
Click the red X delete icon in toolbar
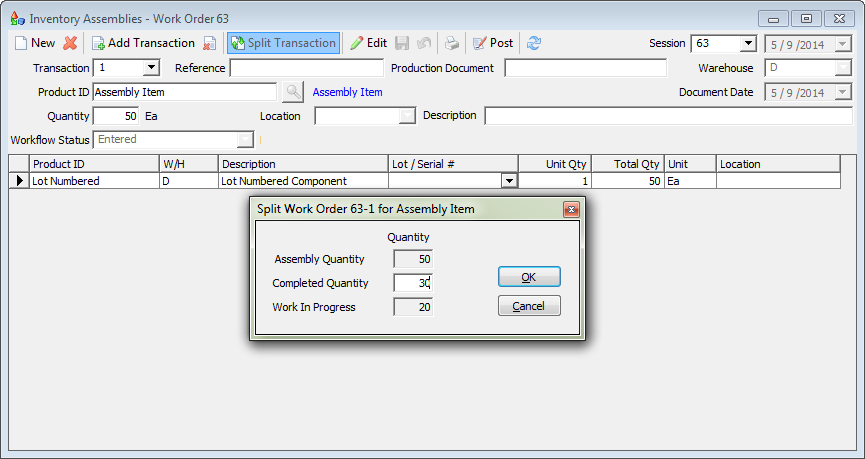pos(70,43)
